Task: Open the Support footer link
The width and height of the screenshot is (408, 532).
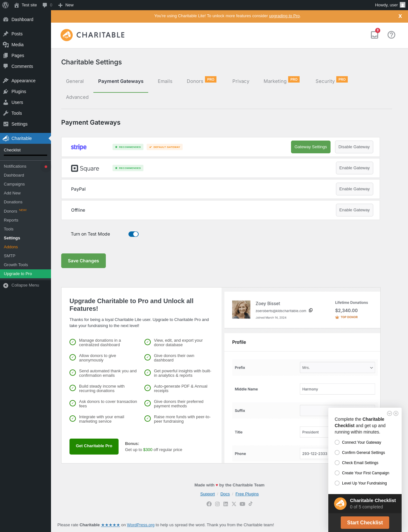Action: pyautogui.click(x=208, y=494)
